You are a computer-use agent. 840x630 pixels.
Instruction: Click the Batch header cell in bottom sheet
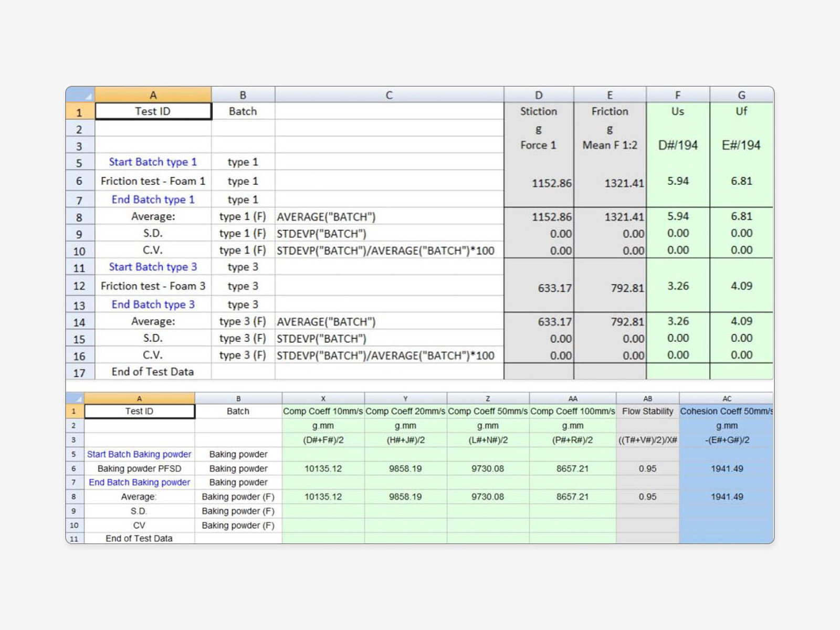tap(238, 412)
